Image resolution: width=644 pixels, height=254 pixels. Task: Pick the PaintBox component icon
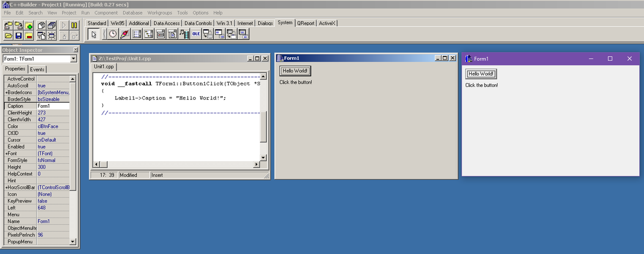click(x=125, y=34)
